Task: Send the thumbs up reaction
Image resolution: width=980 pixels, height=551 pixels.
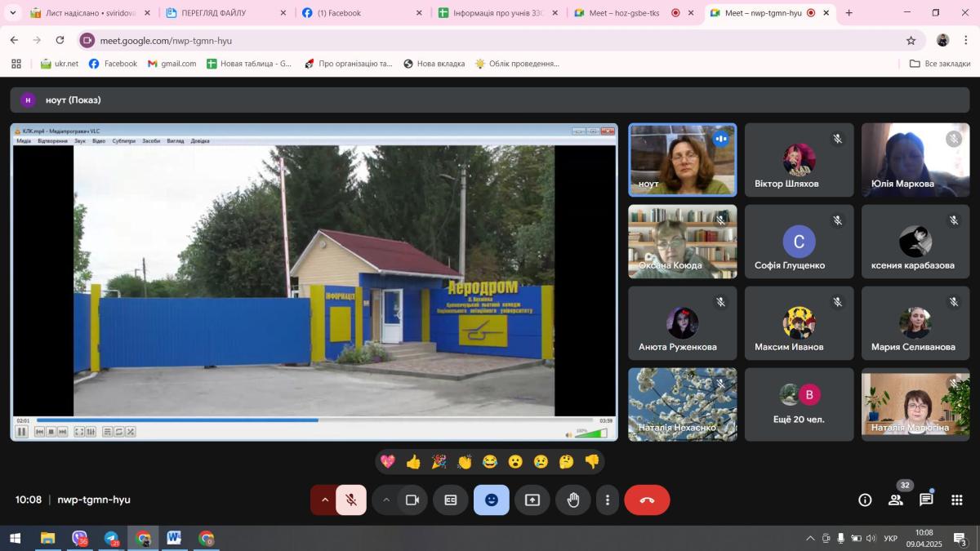Action: pyautogui.click(x=413, y=462)
